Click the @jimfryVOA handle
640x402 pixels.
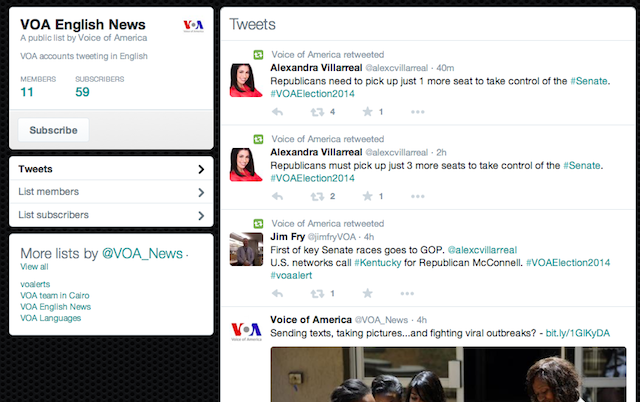click(331, 237)
